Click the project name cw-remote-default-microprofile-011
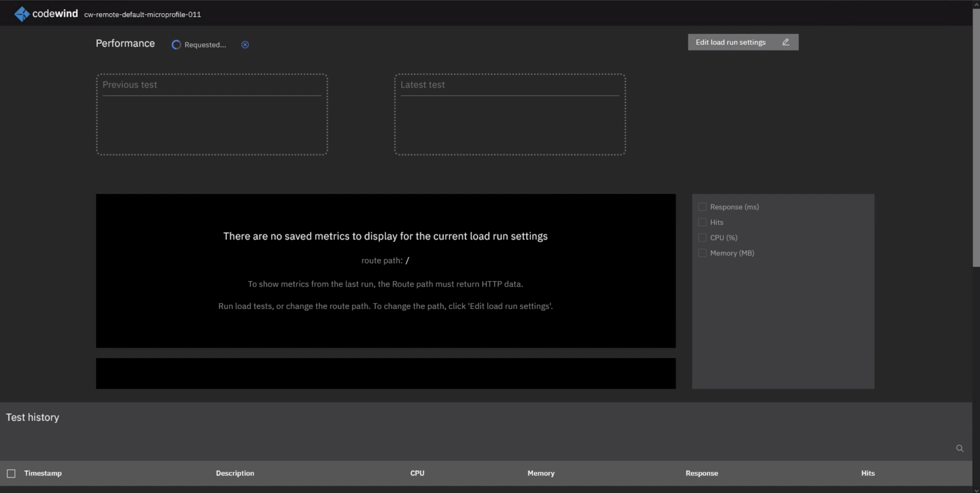The width and height of the screenshot is (980, 493). [x=142, y=14]
